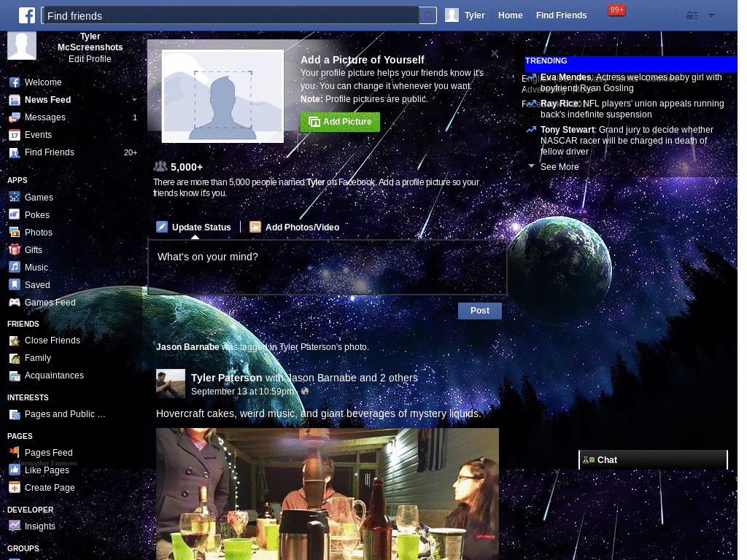Click Jason Barnabe in the tagged notice

(x=187, y=347)
